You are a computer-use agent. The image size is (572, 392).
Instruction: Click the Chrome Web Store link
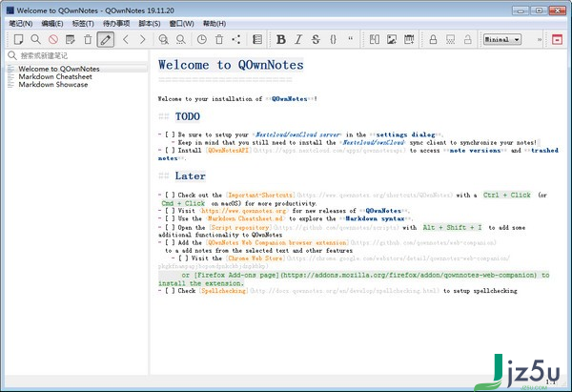[x=255, y=258]
